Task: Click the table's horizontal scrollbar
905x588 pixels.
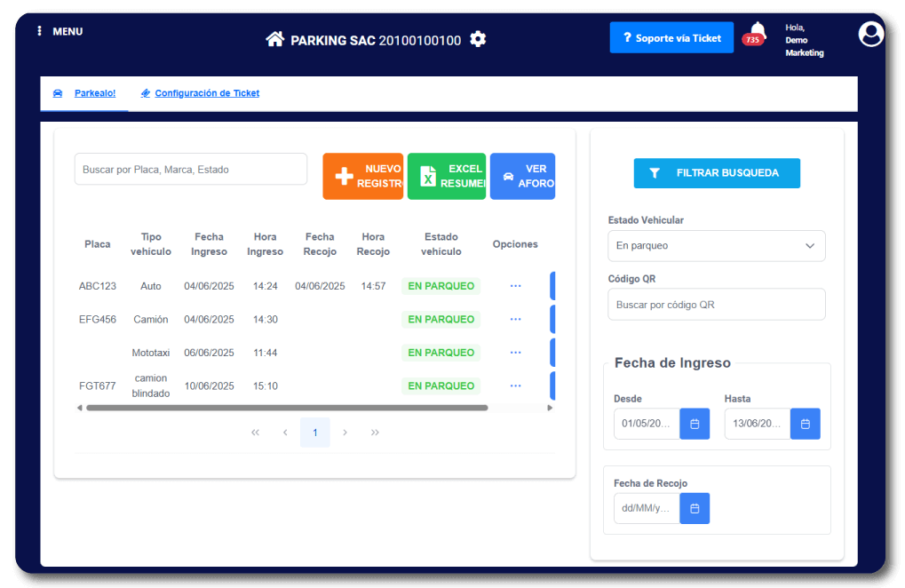Action: (x=286, y=408)
